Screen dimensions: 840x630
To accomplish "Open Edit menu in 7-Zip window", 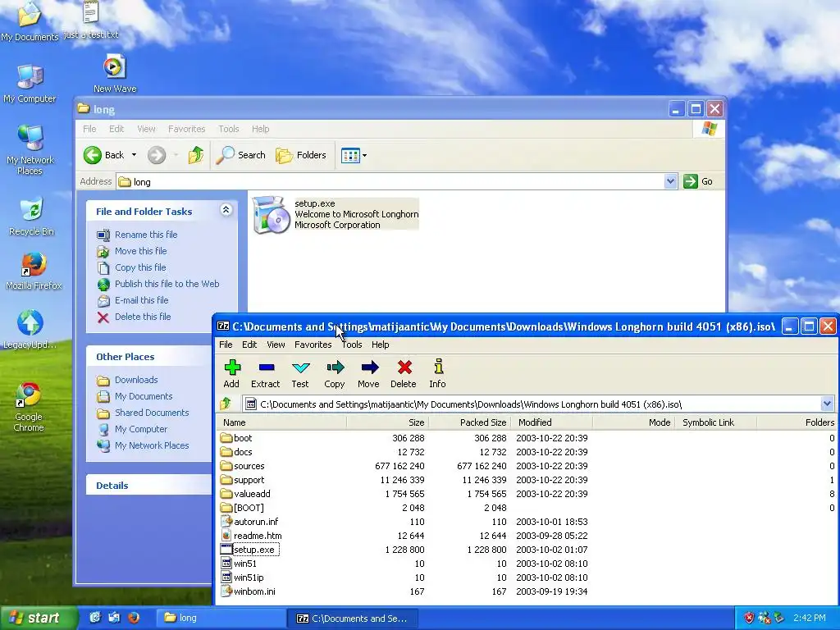I will [249, 345].
